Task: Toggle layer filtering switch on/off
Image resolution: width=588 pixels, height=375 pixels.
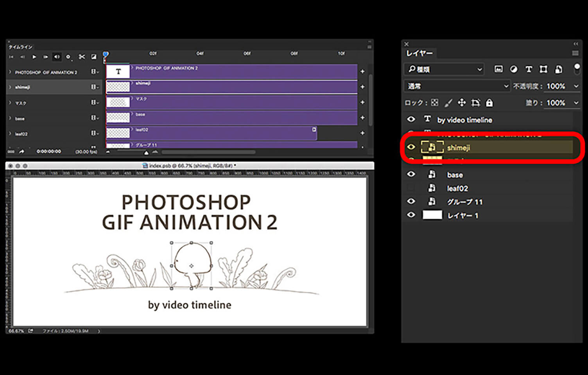Action: (x=577, y=69)
